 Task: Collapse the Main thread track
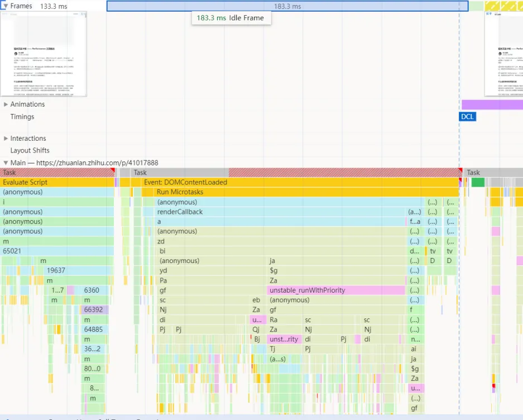pyautogui.click(x=6, y=163)
